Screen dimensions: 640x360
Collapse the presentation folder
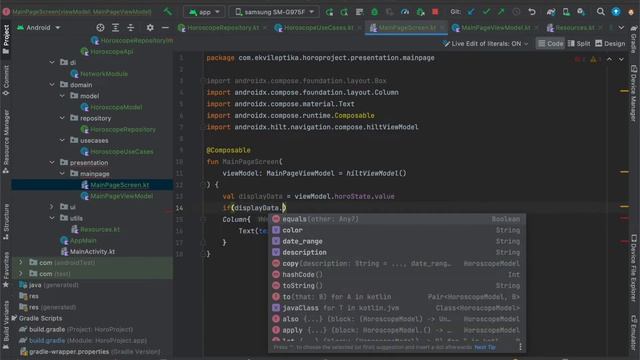[x=52, y=162]
